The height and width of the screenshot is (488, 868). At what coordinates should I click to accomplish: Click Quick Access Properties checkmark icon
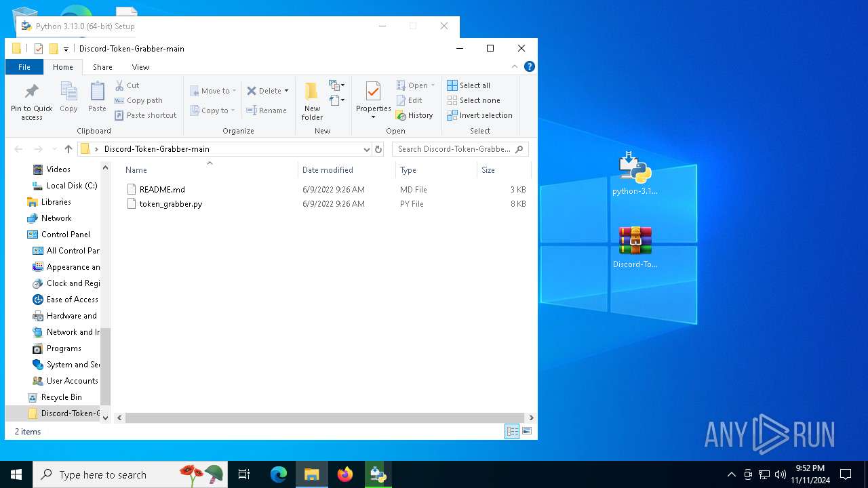click(39, 49)
